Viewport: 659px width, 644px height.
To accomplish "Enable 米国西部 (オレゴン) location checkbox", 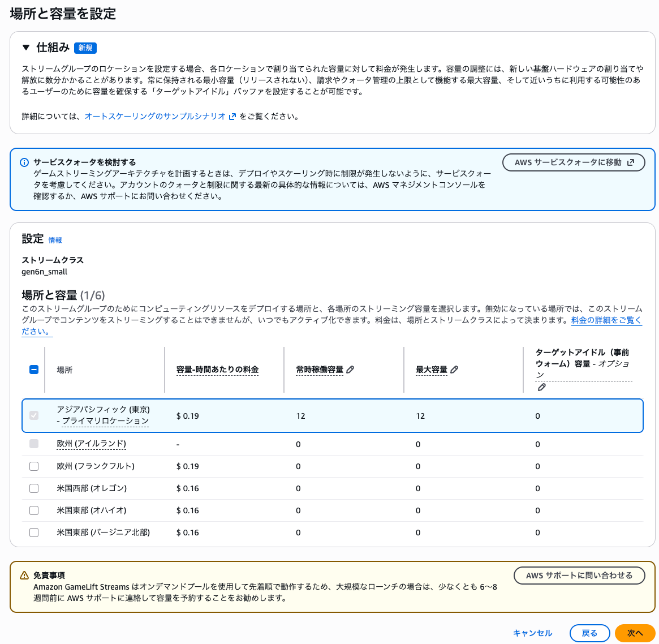I will [33, 488].
